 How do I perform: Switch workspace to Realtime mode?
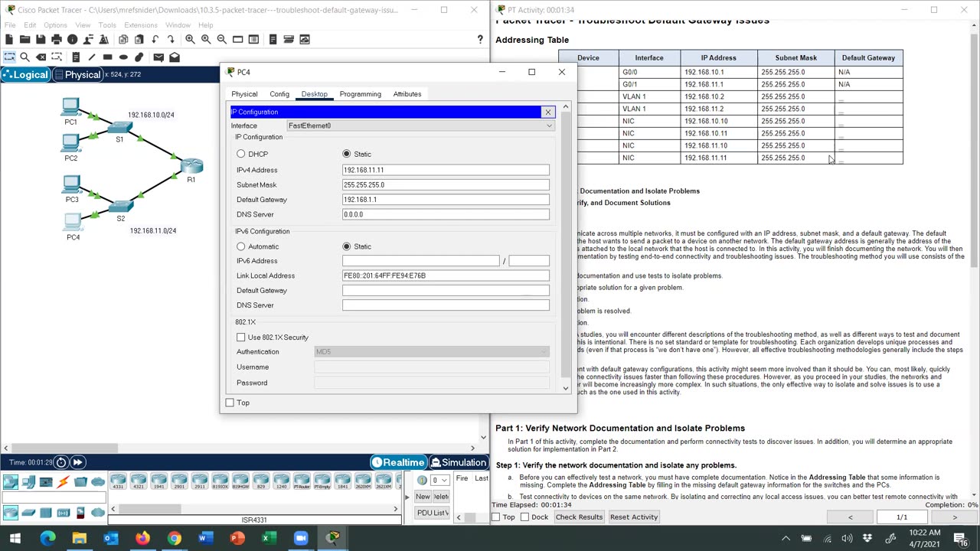(x=398, y=462)
